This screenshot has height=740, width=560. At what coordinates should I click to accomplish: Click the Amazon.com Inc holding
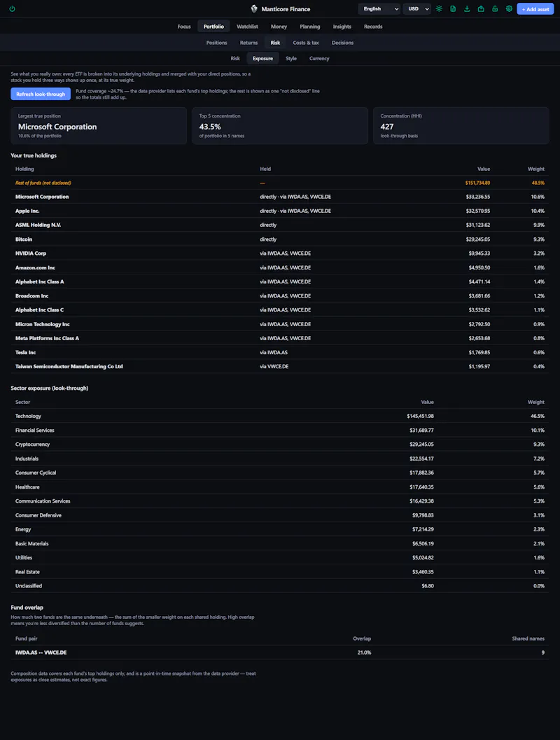[x=36, y=267]
